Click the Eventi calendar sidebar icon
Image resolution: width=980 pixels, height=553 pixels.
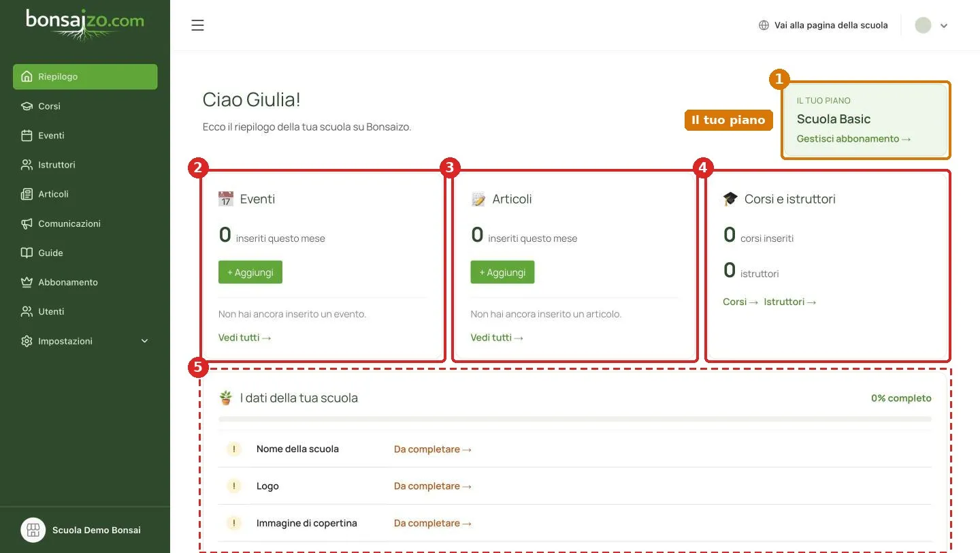tap(27, 136)
